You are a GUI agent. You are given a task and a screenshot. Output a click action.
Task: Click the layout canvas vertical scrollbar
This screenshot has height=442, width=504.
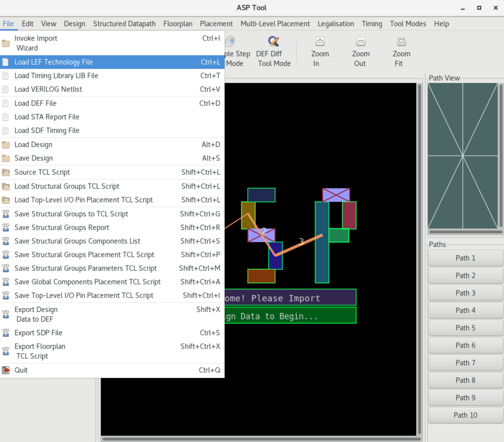pos(419,260)
